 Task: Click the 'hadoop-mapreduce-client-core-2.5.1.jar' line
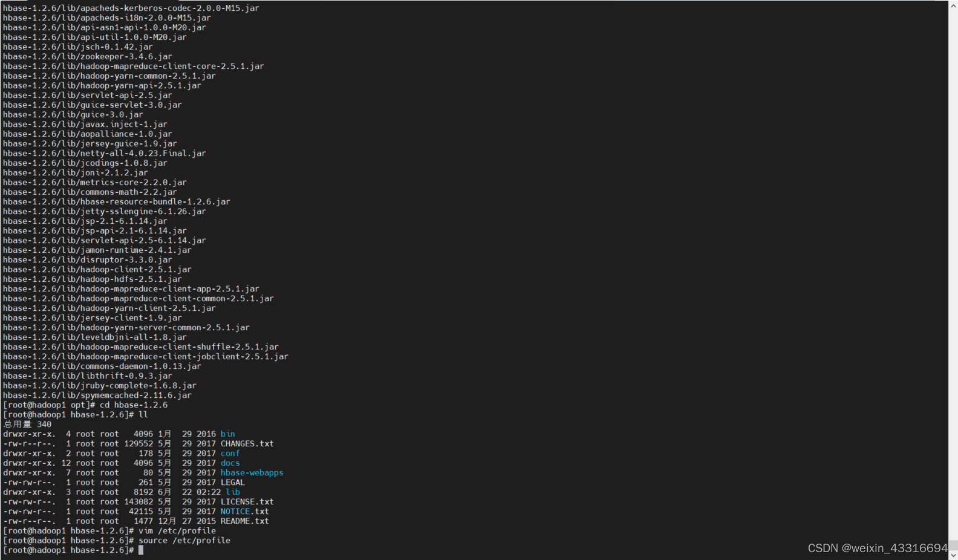pos(134,67)
